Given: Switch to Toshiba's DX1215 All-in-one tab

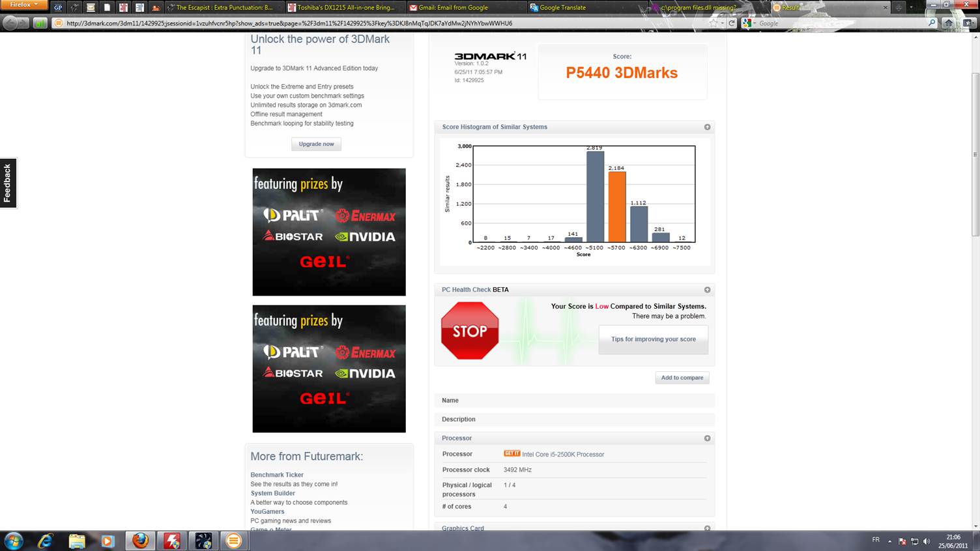Looking at the screenshot, I should (x=345, y=8).
